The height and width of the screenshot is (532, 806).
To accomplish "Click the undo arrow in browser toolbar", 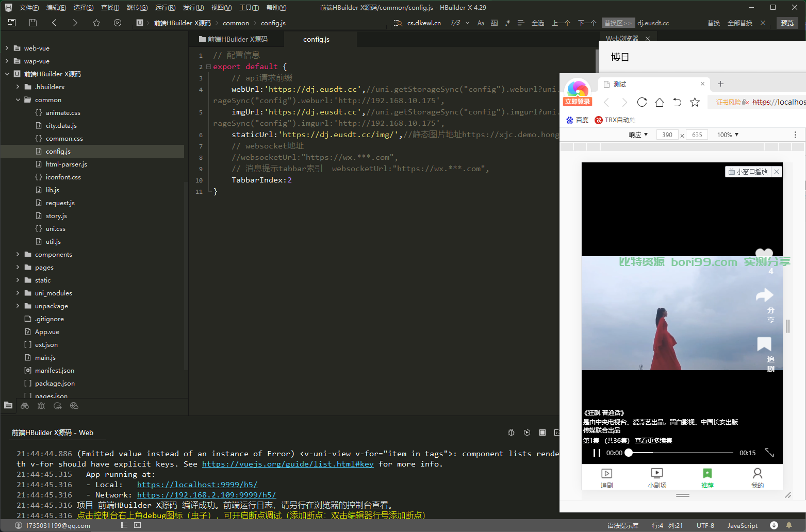I will [x=677, y=102].
